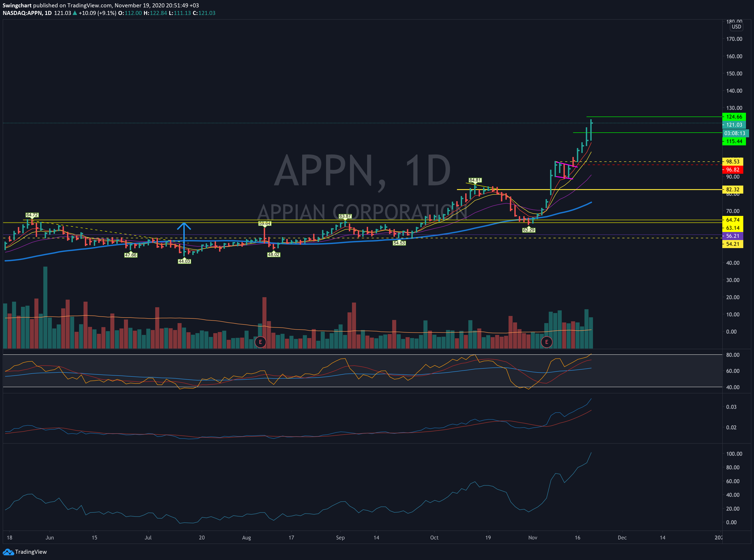Viewport: 754px width, 560px height.
Task: Click the 0.02 indicator axis tick
Action: tap(731, 427)
